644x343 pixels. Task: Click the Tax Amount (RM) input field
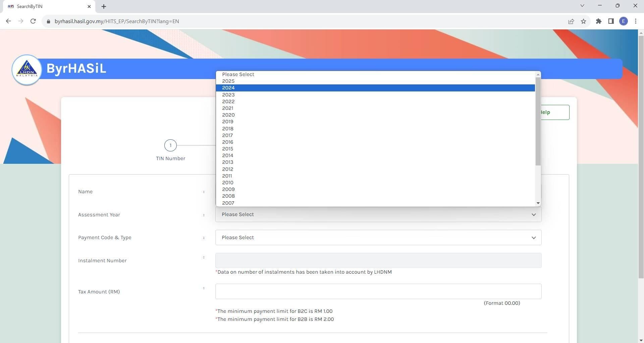tap(378, 291)
